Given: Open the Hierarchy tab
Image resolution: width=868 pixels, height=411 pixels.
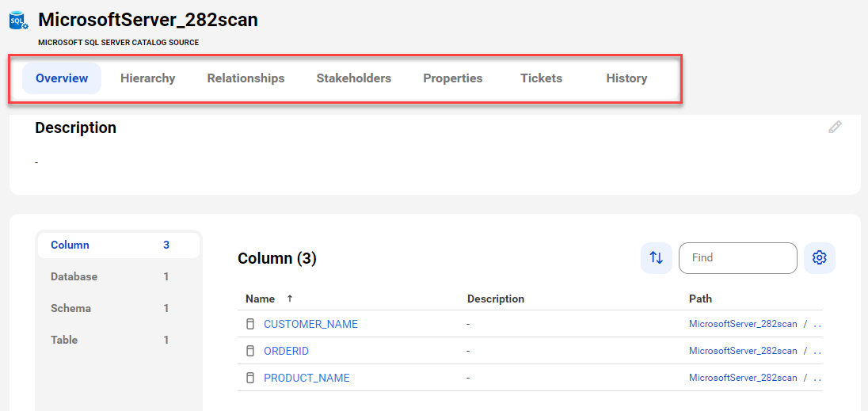Looking at the screenshot, I should coord(148,78).
